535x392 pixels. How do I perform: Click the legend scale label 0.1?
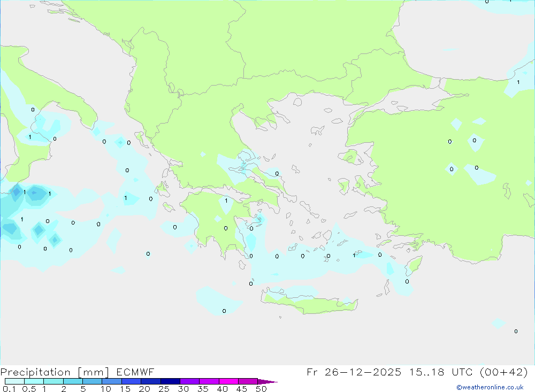tap(9, 389)
